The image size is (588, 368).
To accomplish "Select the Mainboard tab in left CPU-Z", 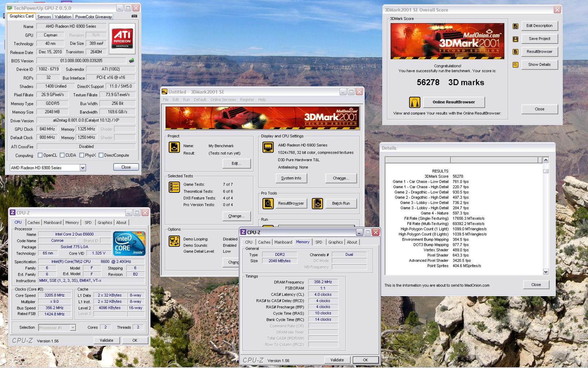I will pos(53,223).
